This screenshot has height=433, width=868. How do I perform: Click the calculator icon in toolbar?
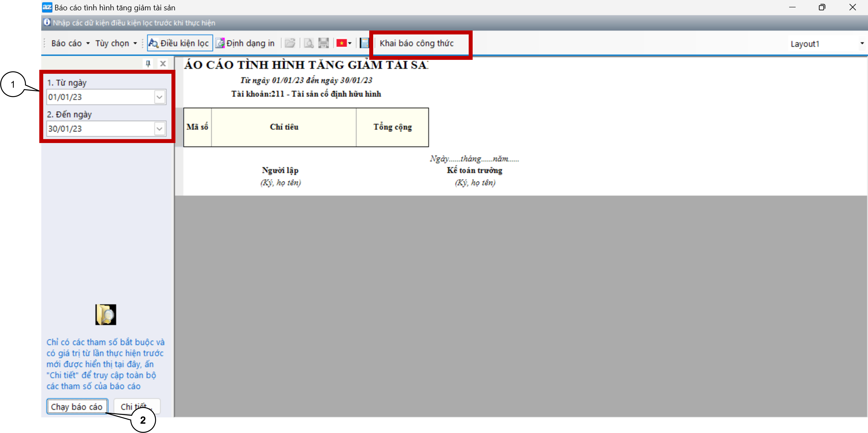coord(365,43)
